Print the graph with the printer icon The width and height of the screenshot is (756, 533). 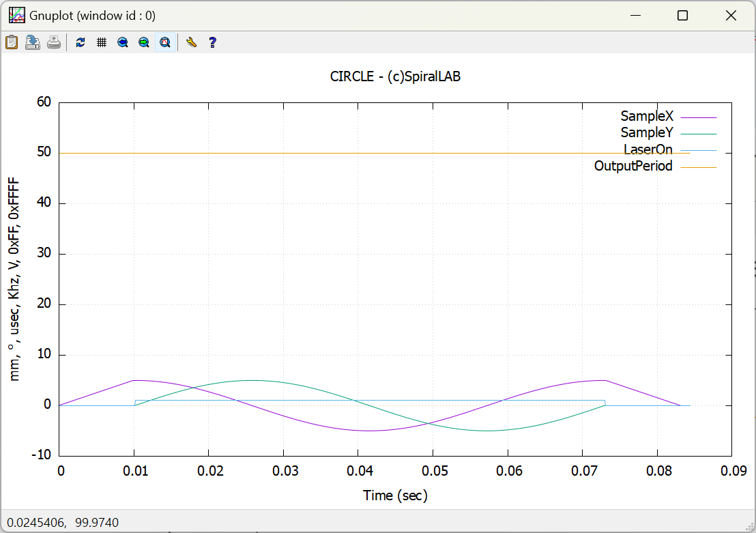tap(54, 42)
